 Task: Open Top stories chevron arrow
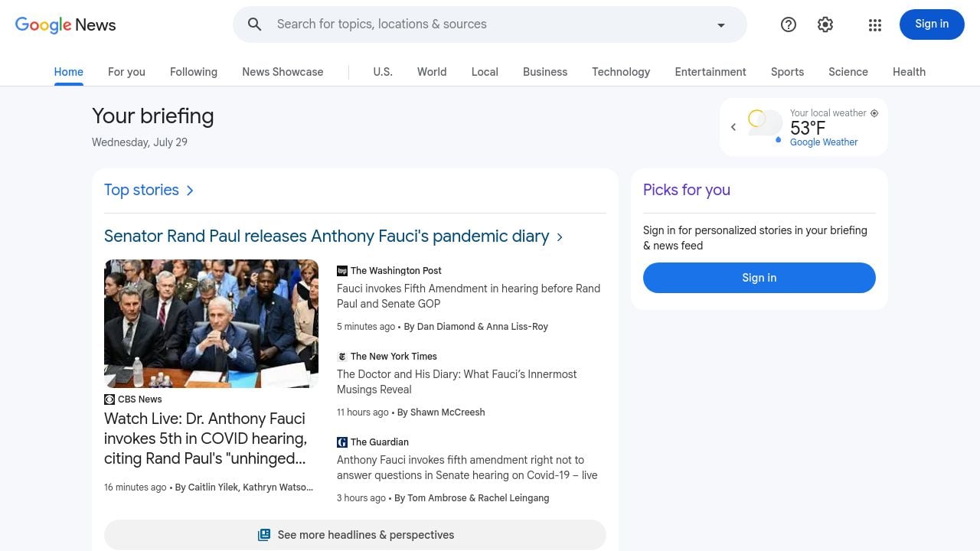[x=190, y=191]
